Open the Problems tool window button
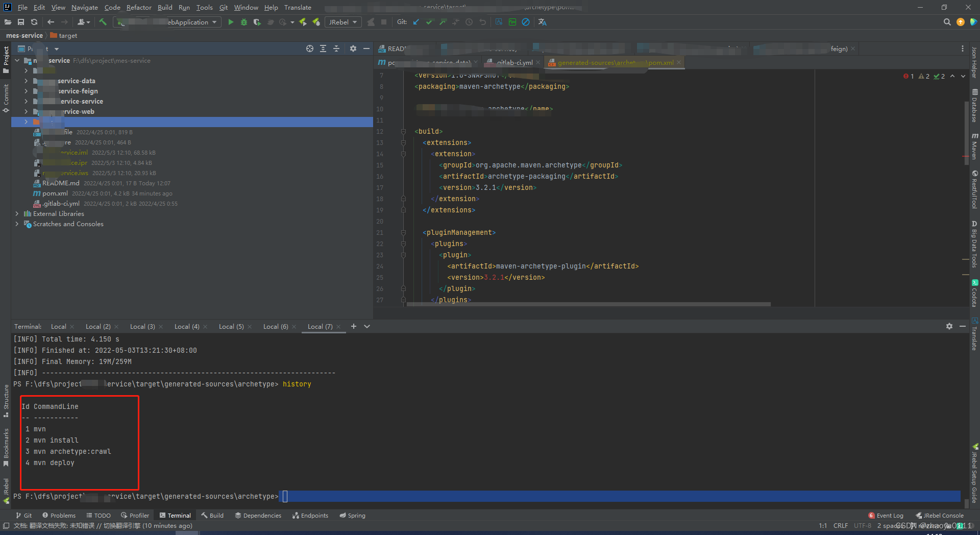Viewport: 980px width, 535px height. point(59,515)
